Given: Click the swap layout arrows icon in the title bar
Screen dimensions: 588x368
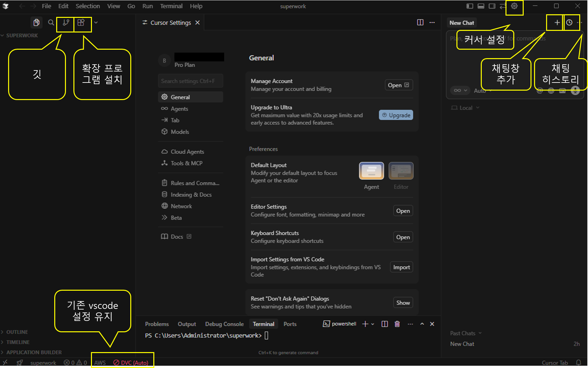Looking at the screenshot, I should click(x=503, y=6).
